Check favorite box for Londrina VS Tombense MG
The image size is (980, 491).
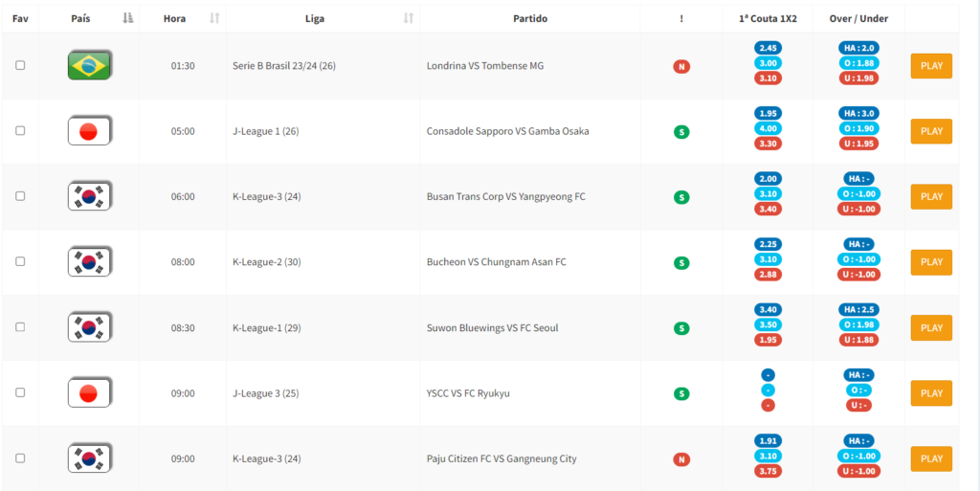[20, 66]
